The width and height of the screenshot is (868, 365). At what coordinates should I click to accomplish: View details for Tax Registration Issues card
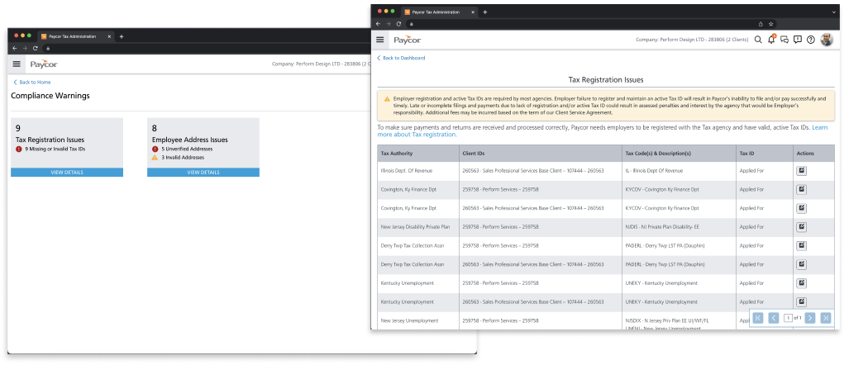pos(67,172)
